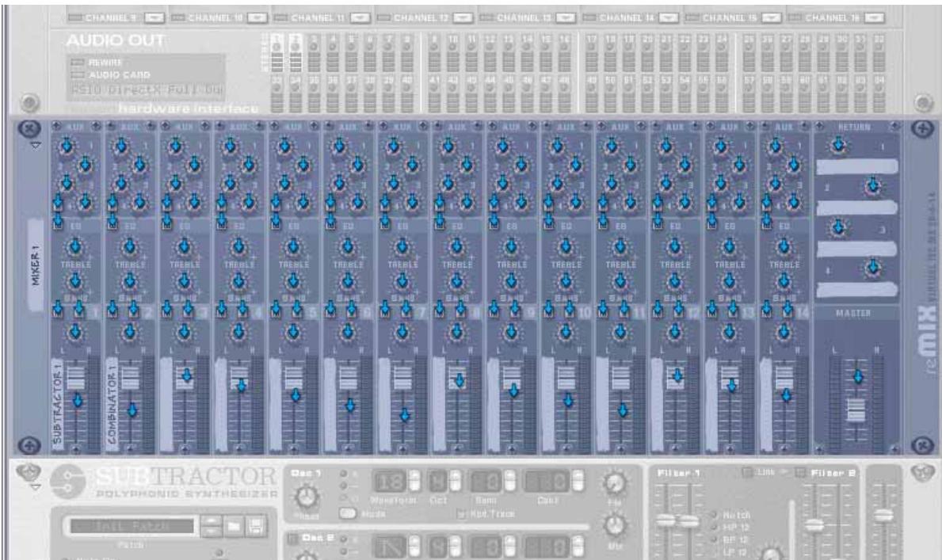
Task: Click the Osc 1 Oct spin buttons
Action: (x=456, y=482)
